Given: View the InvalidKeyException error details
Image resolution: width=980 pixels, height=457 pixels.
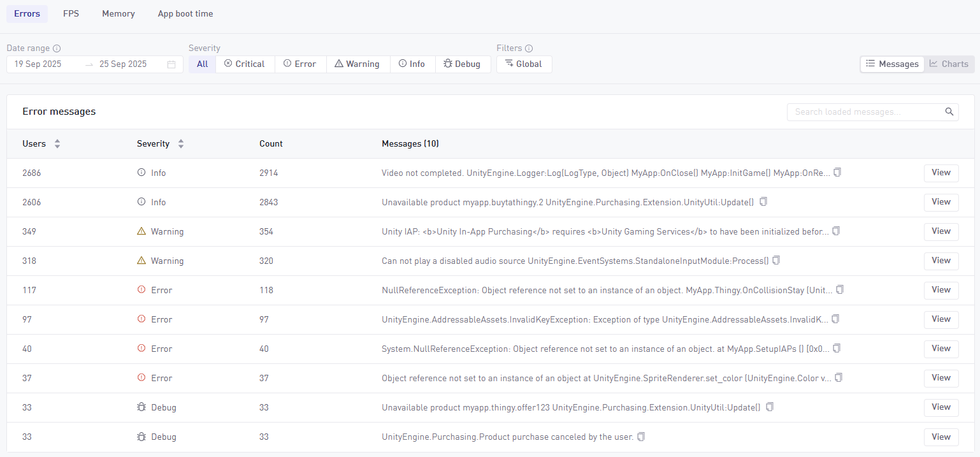Looking at the screenshot, I should tap(940, 319).
